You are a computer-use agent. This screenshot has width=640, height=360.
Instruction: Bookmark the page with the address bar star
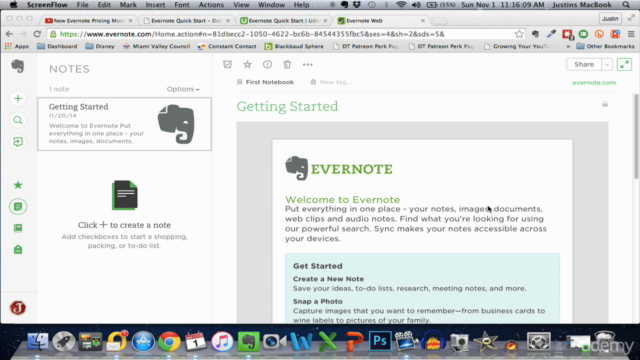pos(519,34)
